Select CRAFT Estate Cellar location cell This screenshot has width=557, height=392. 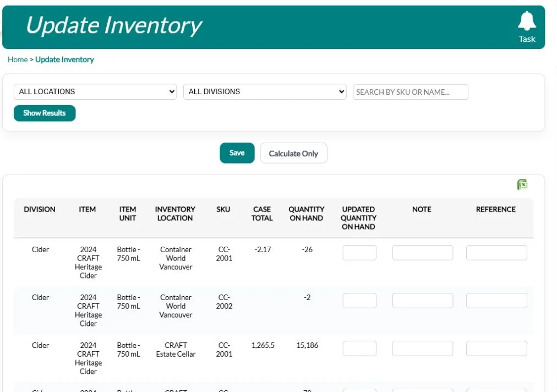tap(176, 350)
